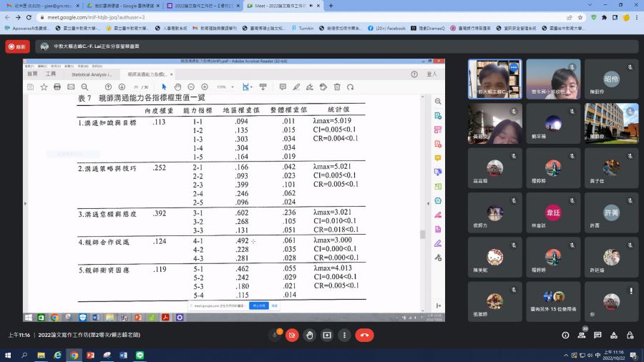644x362 pixels.
Task: Open the Turnitin bookmark
Action: point(303,28)
